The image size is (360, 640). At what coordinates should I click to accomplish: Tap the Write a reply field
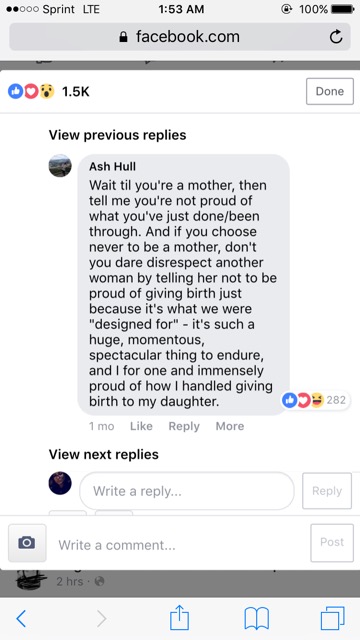tap(187, 491)
